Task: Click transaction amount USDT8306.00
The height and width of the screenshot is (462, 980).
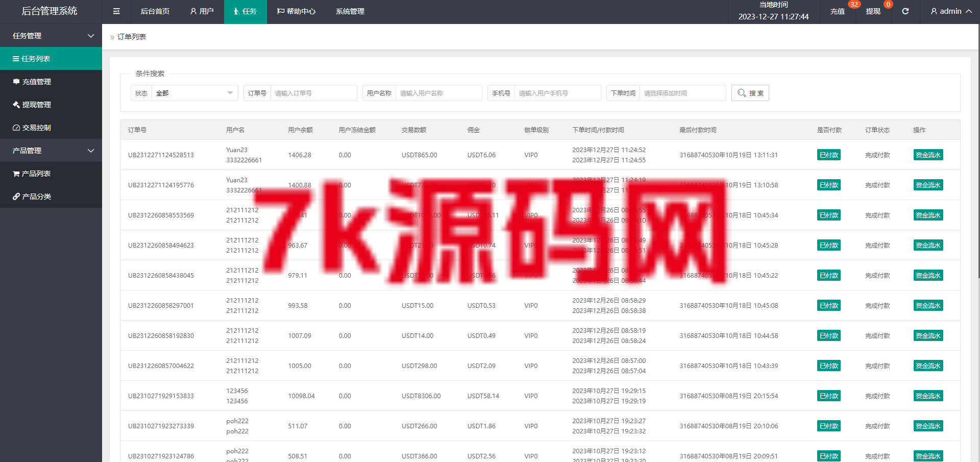Action: 421,396
